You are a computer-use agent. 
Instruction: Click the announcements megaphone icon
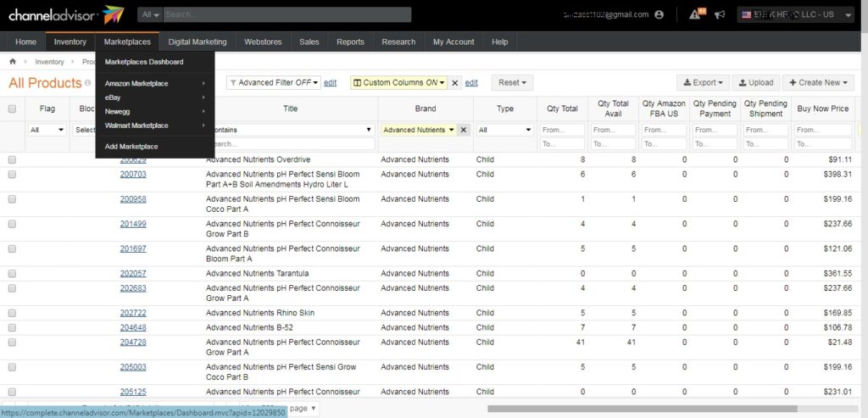[720, 14]
